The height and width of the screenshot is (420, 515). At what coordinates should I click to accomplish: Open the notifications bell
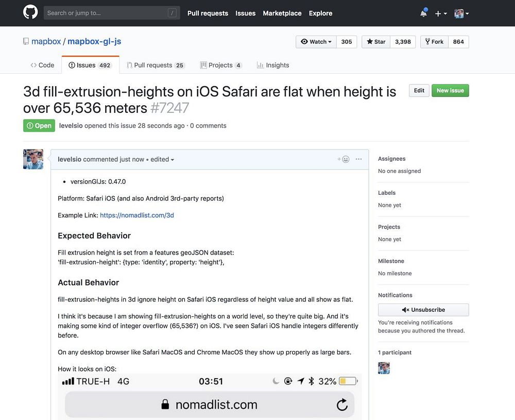(423, 13)
